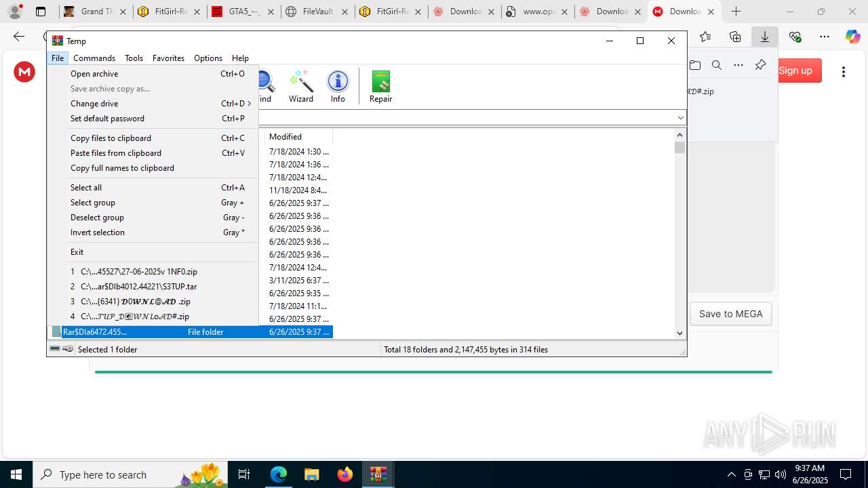This screenshot has height=488, width=868.
Task: Open browser collections icon
Action: point(735,37)
